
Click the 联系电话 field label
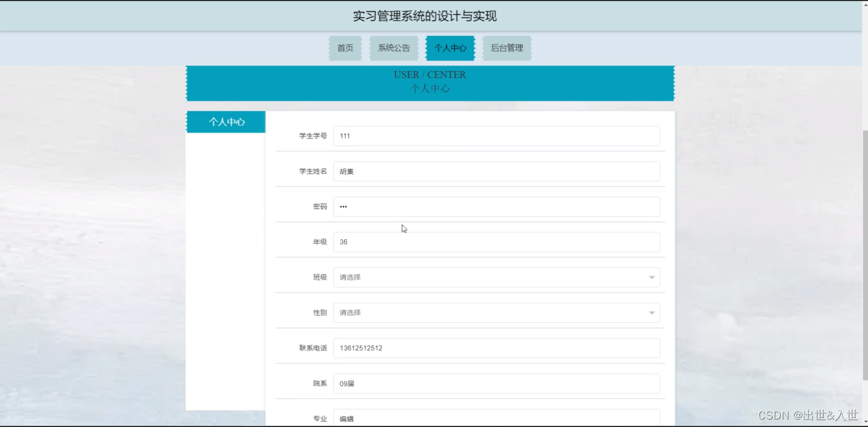313,348
